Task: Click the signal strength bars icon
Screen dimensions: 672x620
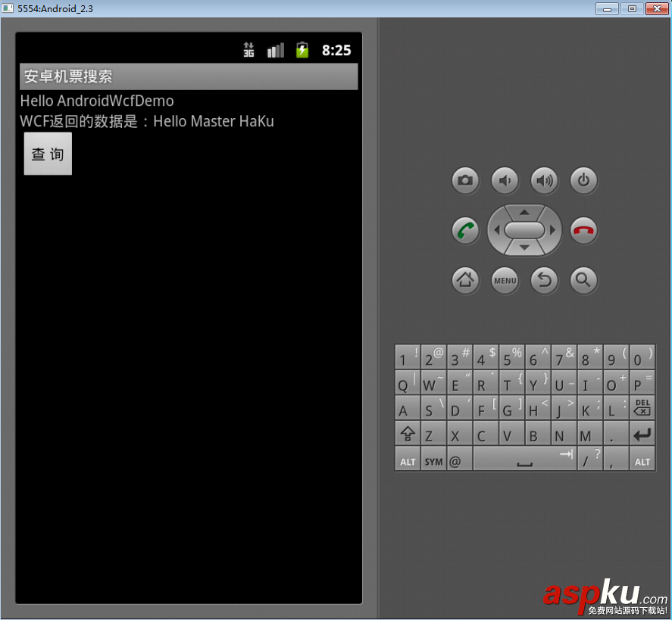Action: pos(276,50)
